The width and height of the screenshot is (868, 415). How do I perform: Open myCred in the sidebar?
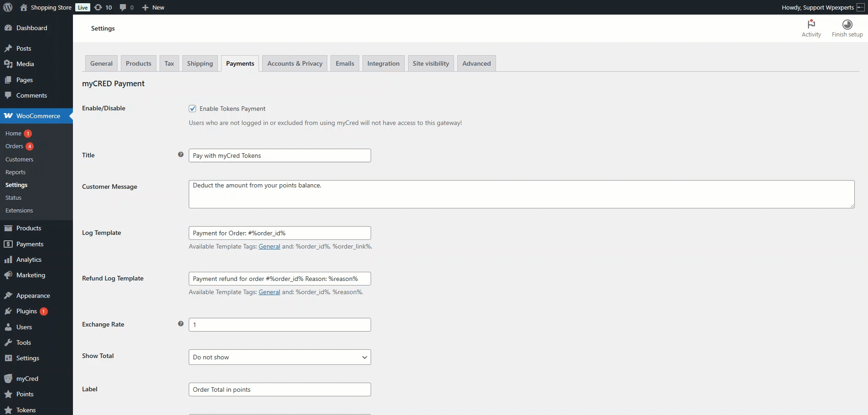[x=27, y=379]
